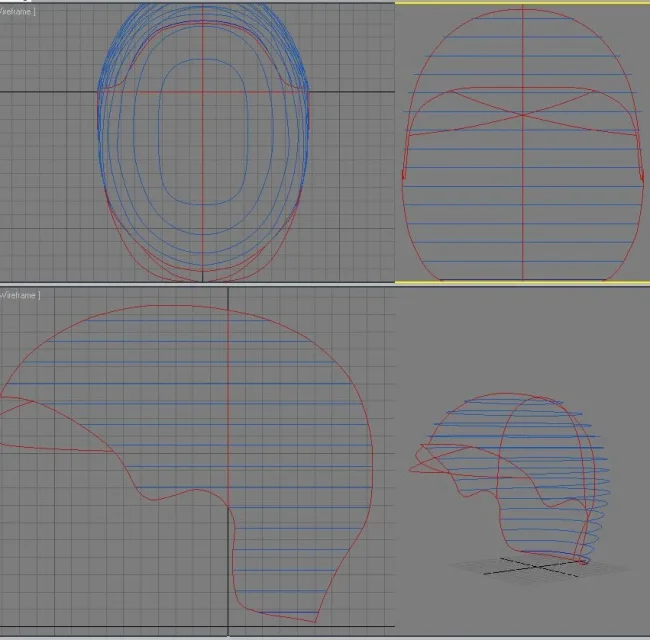Click the visor tip in the perspective viewport
650x640 pixels.
click(x=411, y=467)
